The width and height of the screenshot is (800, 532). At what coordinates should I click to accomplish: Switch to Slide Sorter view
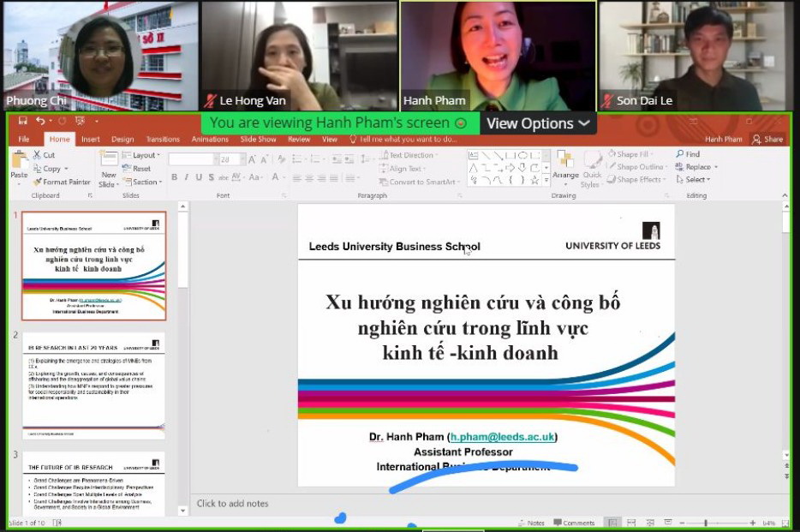click(631, 523)
